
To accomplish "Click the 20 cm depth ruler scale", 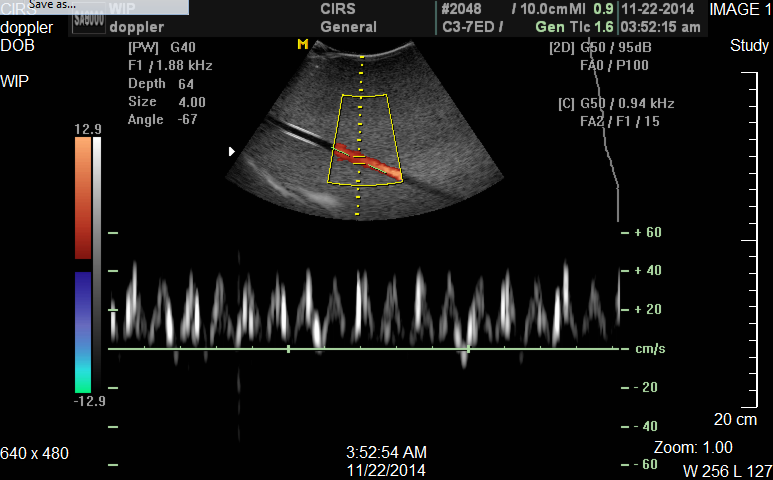I will (749, 240).
